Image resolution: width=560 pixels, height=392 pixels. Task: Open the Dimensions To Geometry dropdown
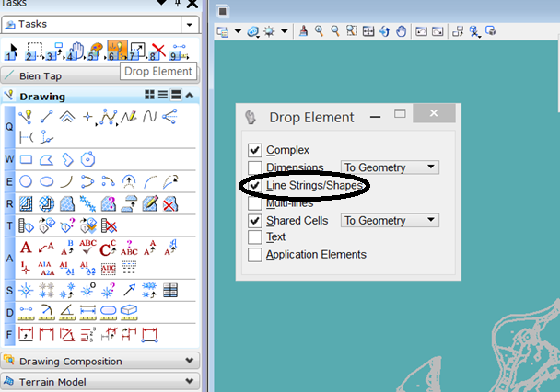point(390,167)
